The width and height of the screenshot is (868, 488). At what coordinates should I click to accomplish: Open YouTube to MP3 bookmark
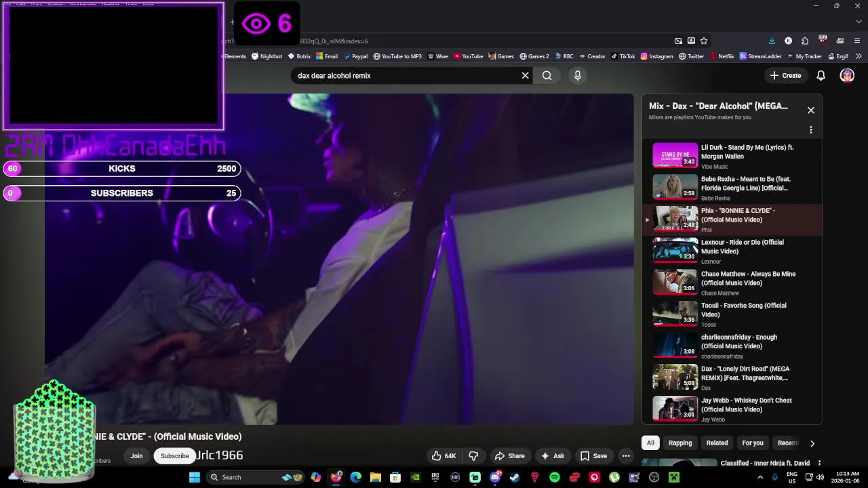click(397, 56)
